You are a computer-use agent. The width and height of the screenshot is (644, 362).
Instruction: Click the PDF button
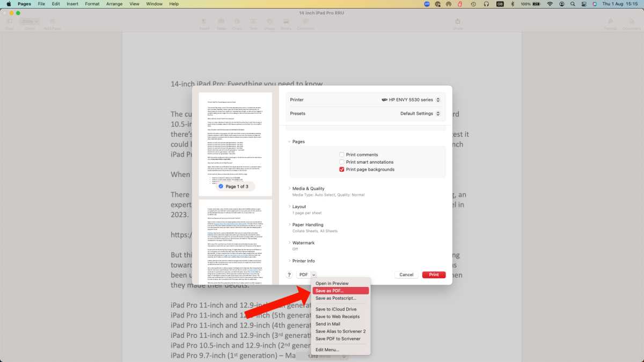304,275
